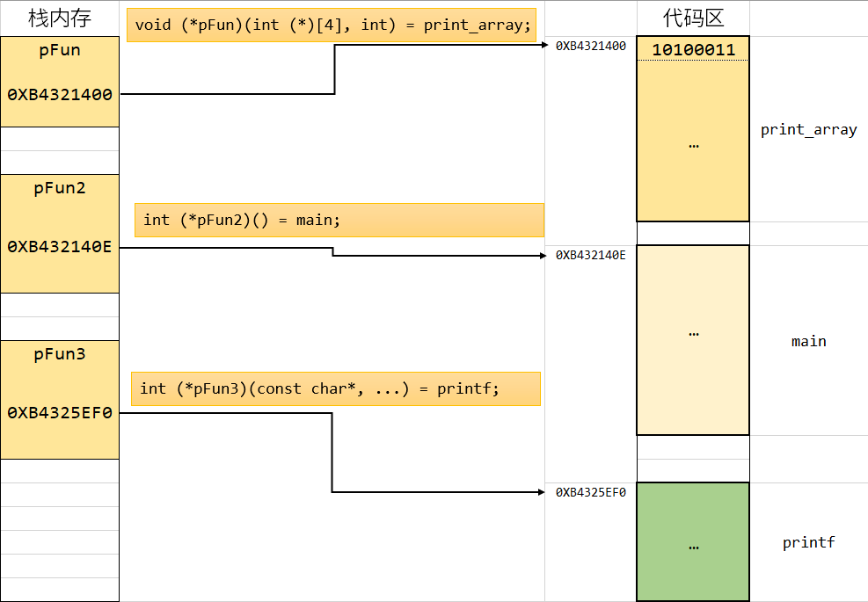Select the pFun variable name in stack
Viewport: 868px width, 602px height.
tap(60, 51)
